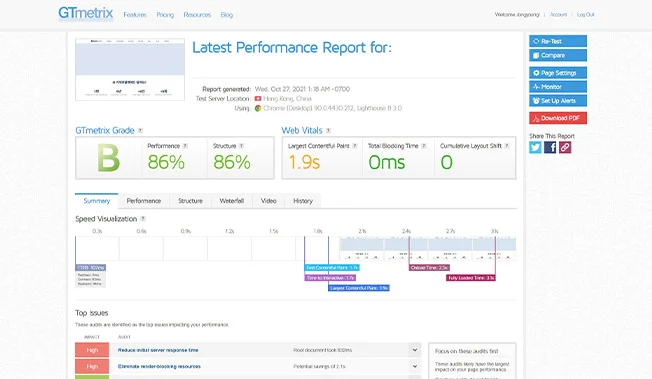Click the Re-Test button
The height and width of the screenshot is (379, 652).
click(558, 41)
